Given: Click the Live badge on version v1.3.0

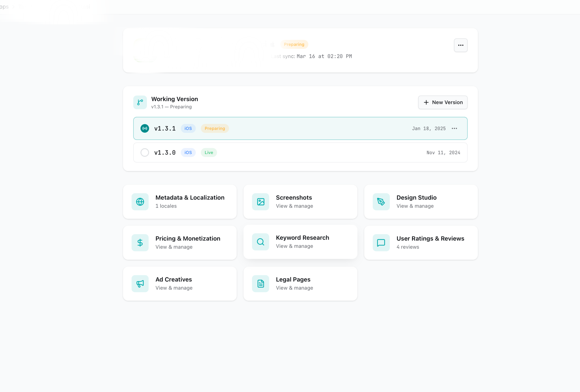Looking at the screenshot, I should [x=209, y=152].
